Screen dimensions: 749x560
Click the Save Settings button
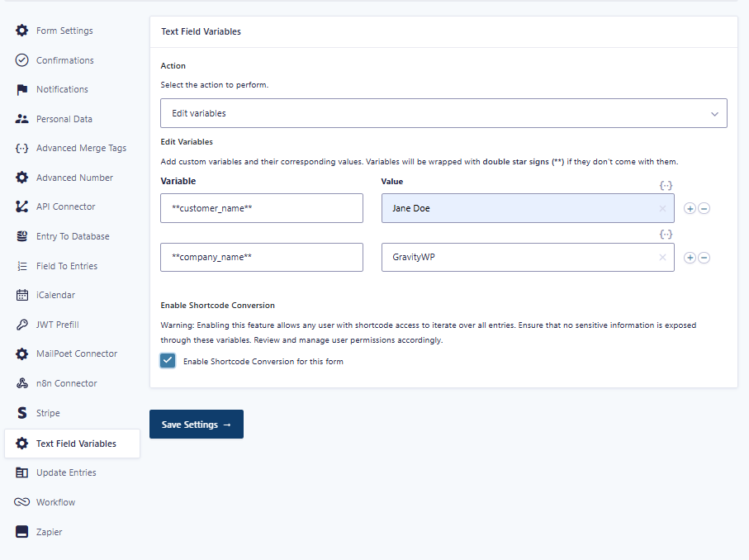point(196,424)
